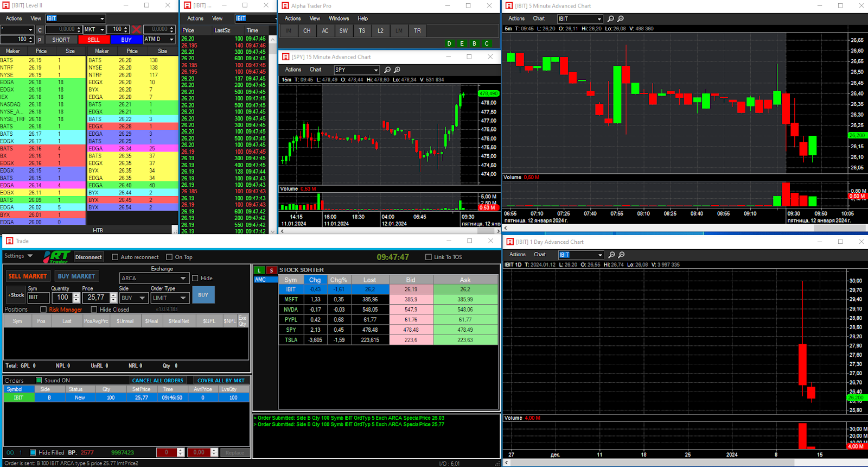This screenshot has height=467, width=868.
Task: Click COVER ALL BY MKT button
Action: coord(221,381)
